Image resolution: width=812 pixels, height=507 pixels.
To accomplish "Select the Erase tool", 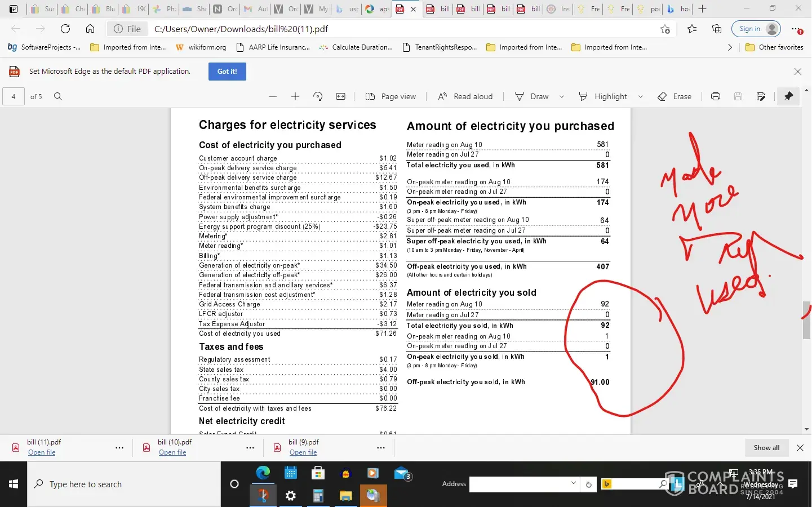I will pyautogui.click(x=675, y=96).
